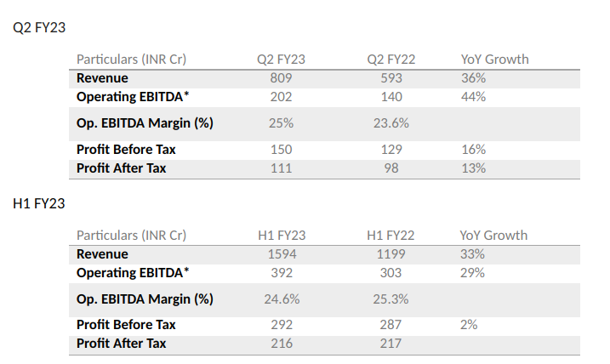Click the Q2 FY23 section heading
This screenshot has width=610, height=364.
39,27
